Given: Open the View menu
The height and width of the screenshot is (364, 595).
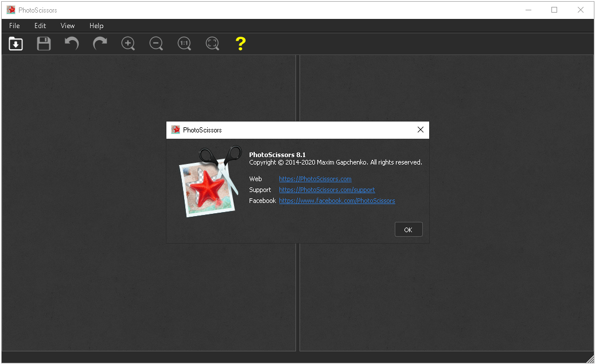Looking at the screenshot, I should tap(68, 26).
